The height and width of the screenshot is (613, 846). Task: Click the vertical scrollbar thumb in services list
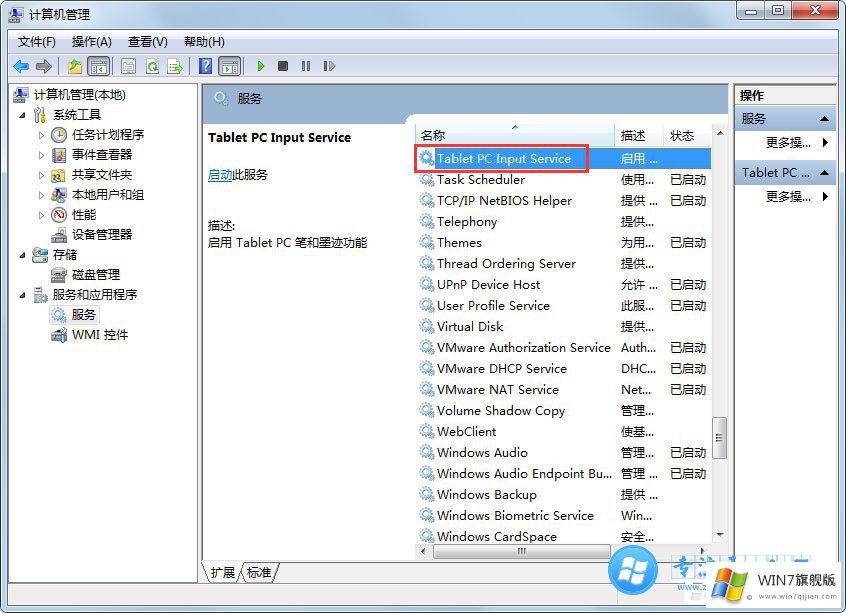[x=719, y=438]
